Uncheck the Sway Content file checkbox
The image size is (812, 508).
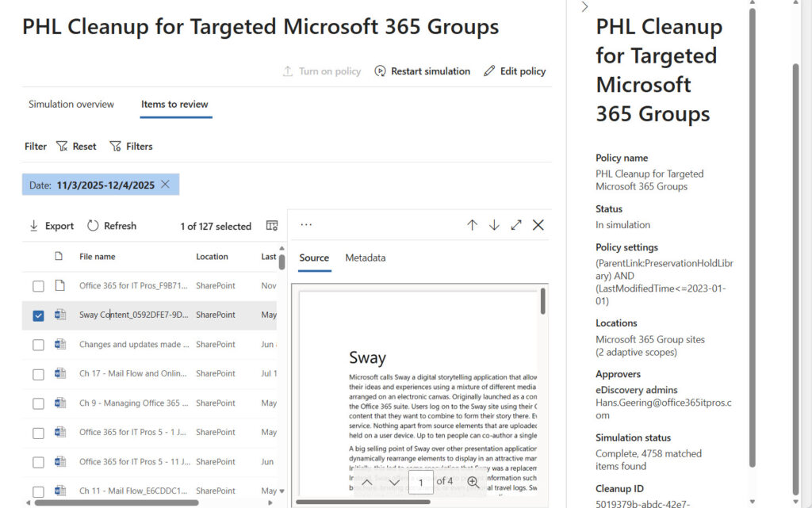[x=38, y=315]
